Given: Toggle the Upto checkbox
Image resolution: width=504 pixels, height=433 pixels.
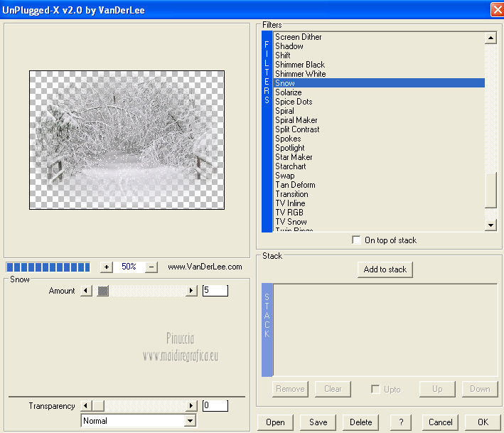Looking at the screenshot, I should (x=375, y=389).
